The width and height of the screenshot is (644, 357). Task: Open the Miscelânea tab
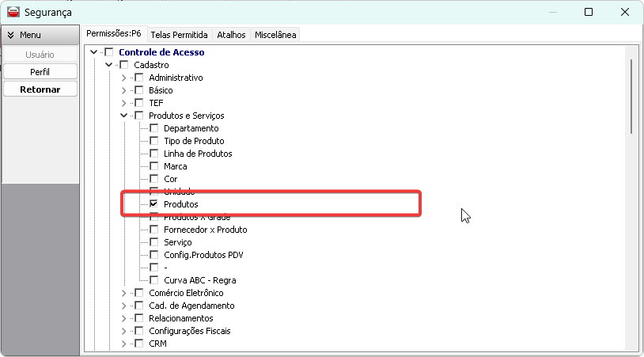(275, 35)
